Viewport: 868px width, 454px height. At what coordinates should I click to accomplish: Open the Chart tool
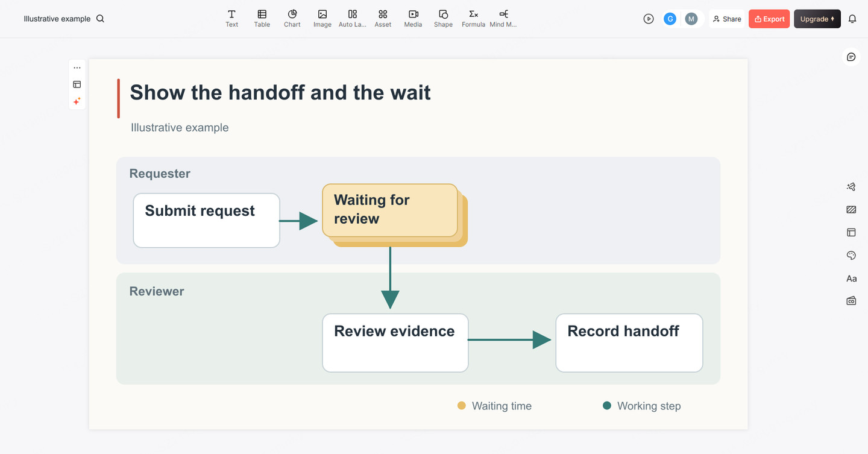pos(292,18)
